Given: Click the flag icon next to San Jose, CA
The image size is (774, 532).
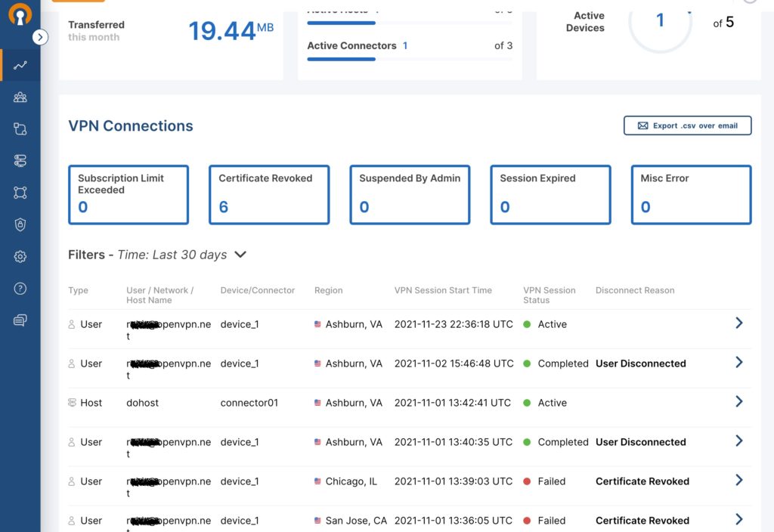Looking at the screenshot, I should click(x=317, y=521).
